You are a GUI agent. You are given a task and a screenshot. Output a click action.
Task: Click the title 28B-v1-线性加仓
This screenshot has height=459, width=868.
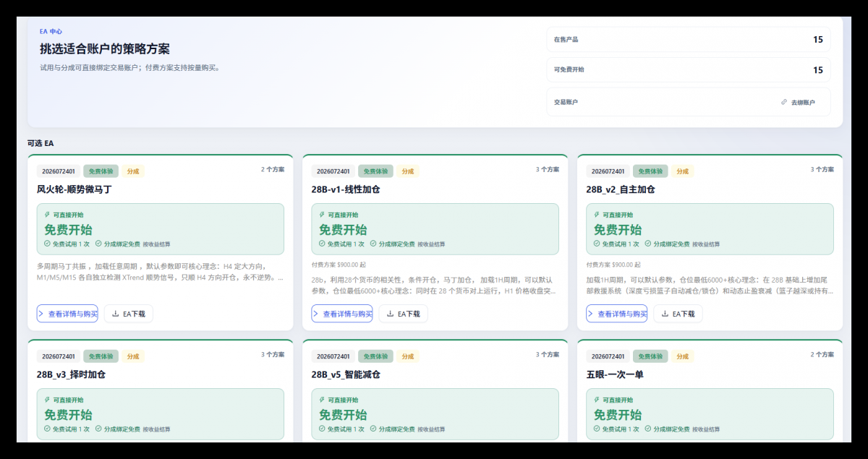tap(346, 189)
